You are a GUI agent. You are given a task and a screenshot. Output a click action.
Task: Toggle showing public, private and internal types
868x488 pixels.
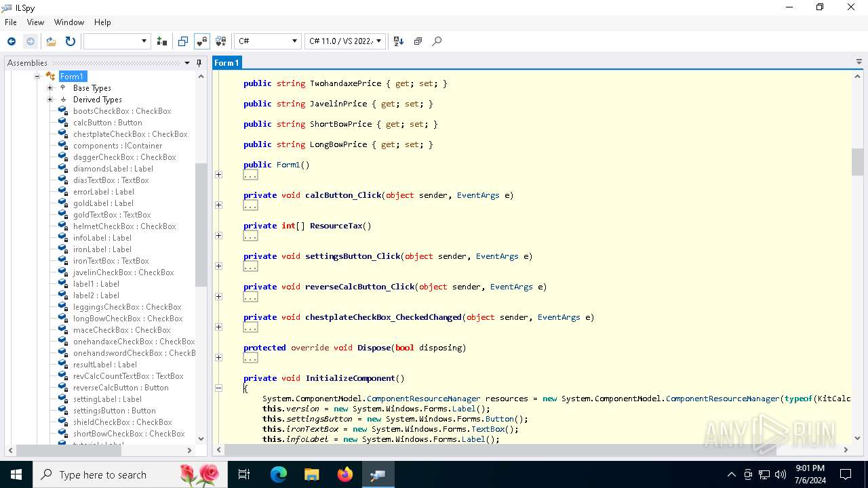(182, 41)
